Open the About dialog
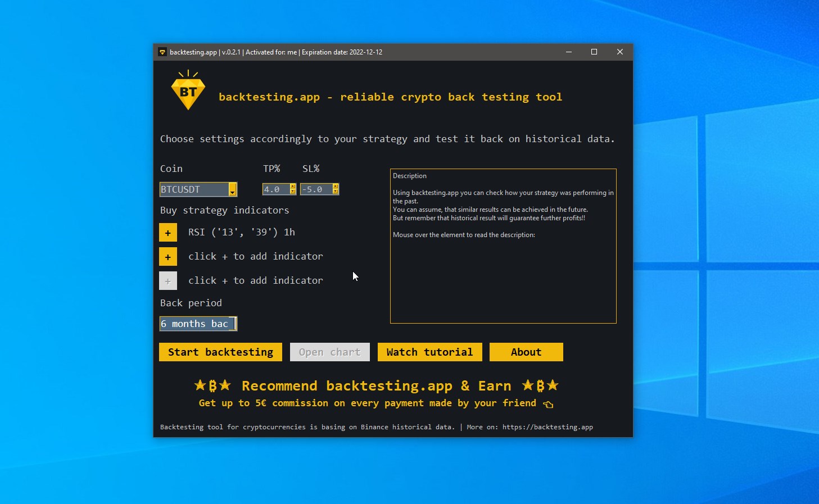This screenshot has width=819, height=504. (x=526, y=352)
